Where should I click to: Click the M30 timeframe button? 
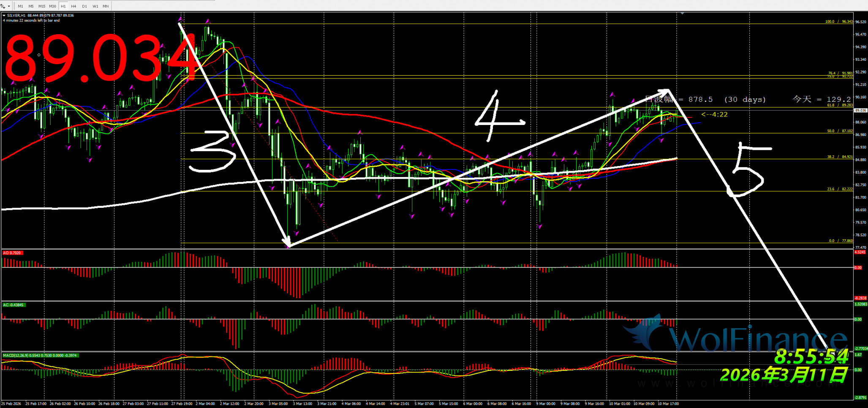tap(52, 6)
